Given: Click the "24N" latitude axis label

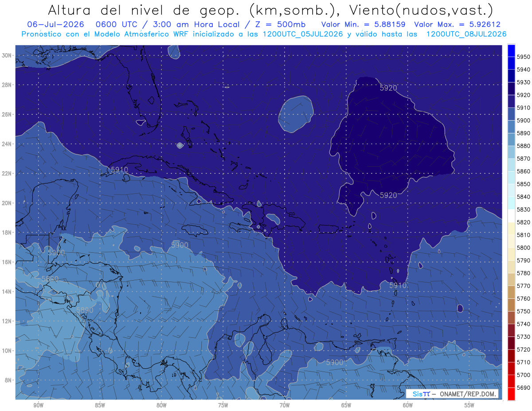Looking at the screenshot, I should point(7,144).
